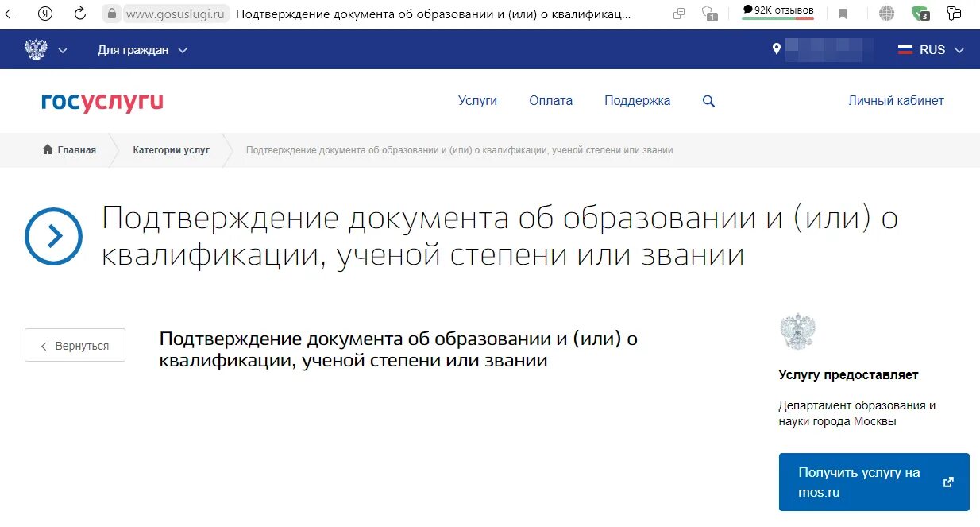The image size is (980, 527).
Task: Click the Russian flag icon
Action: (x=905, y=49)
